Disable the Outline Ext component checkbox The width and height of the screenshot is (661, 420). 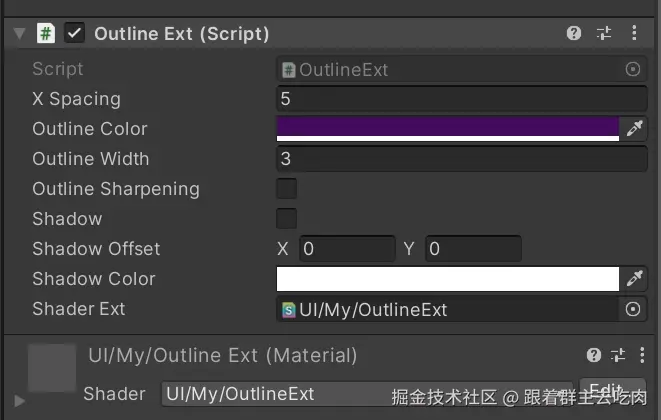coord(74,33)
